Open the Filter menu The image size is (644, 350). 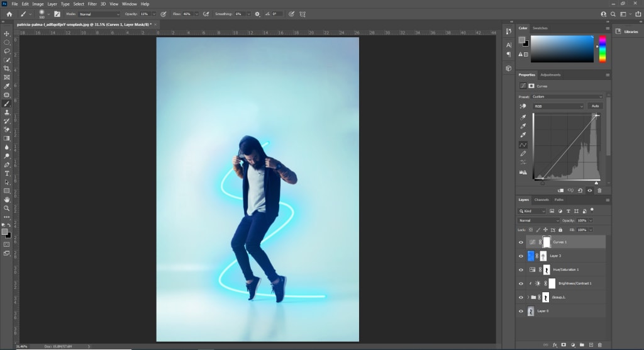(92, 4)
